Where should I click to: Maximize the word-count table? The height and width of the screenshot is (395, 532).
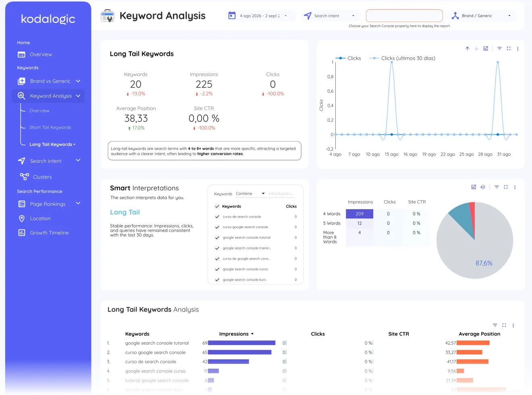[x=506, y=187]
